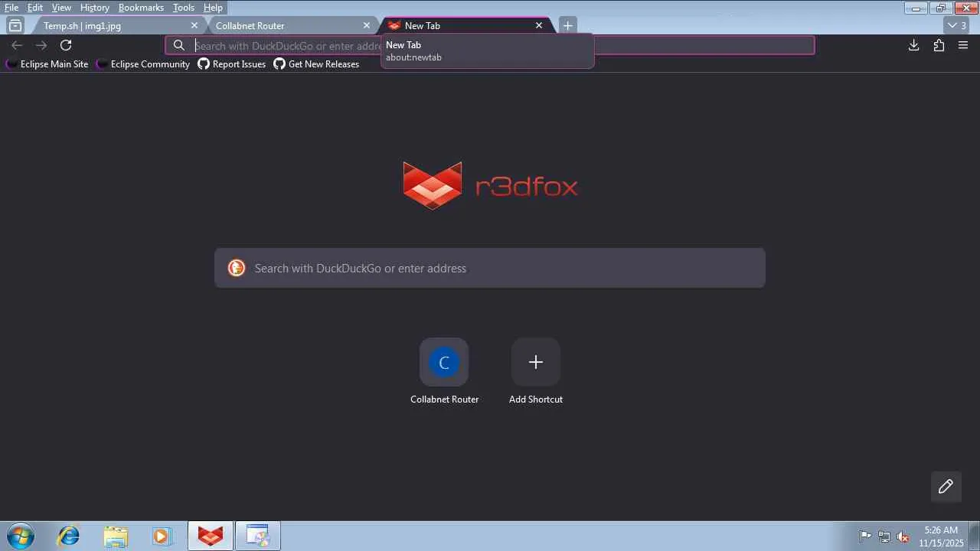Viewport: 980px width, 551px height.
Task: Restore down the r3dfox browser window
Action: 941,8
